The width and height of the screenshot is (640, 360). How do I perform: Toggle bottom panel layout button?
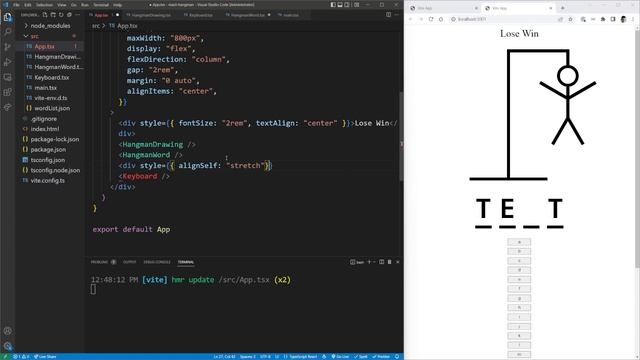[340, 5]
